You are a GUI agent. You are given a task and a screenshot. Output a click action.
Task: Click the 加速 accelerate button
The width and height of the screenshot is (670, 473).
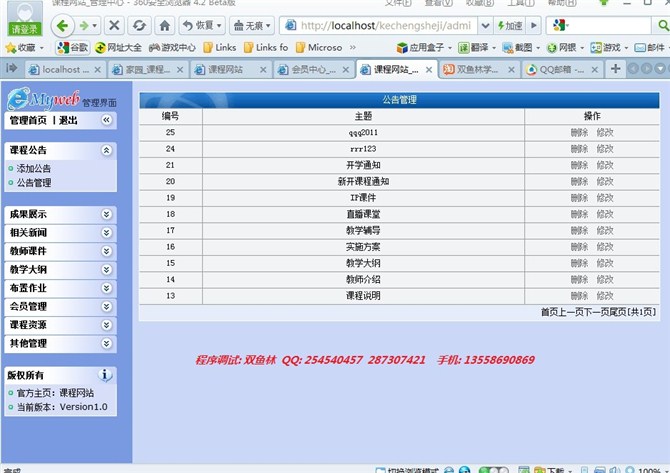[x=510, y=26]
